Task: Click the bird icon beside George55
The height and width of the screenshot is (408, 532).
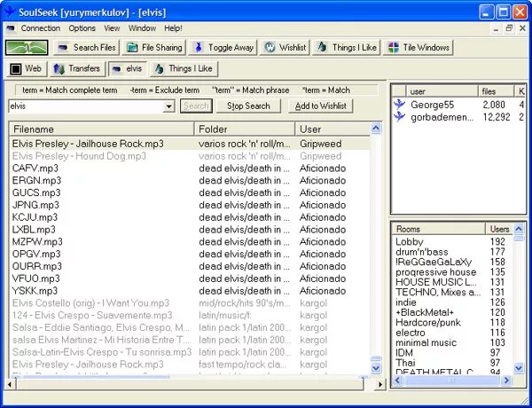Action: pyautogui.click(x=399, y=105)
